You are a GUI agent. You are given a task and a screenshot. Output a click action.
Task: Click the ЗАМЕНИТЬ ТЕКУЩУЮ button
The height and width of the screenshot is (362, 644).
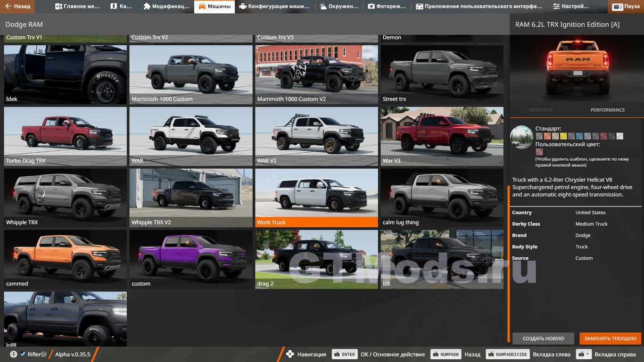pyautogui.click(x=610, y=338)
